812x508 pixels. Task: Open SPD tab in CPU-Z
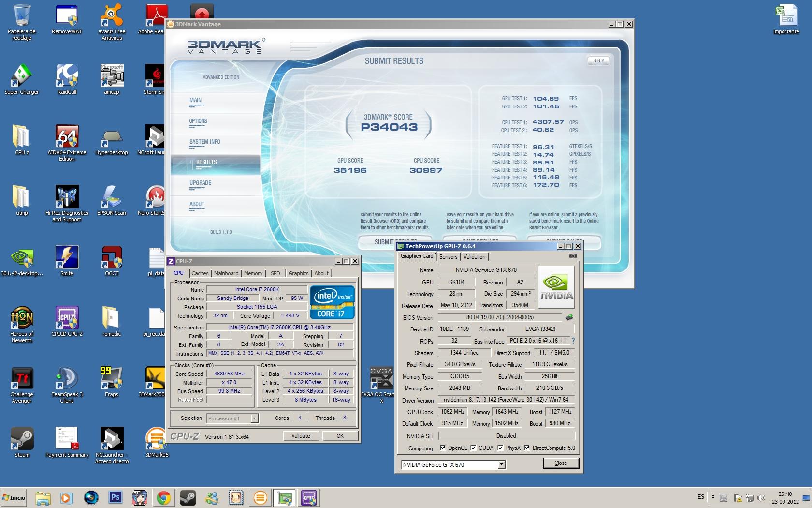point(275,273)
